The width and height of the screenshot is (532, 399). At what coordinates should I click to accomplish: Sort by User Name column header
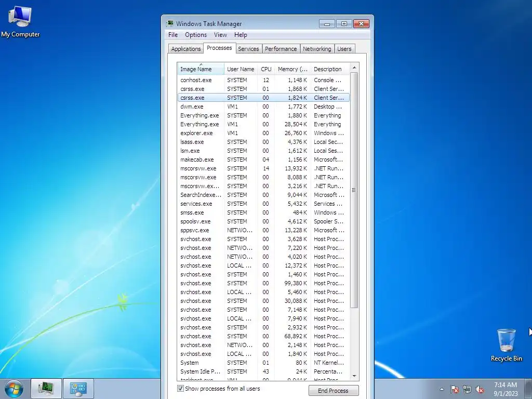[241, 69]
